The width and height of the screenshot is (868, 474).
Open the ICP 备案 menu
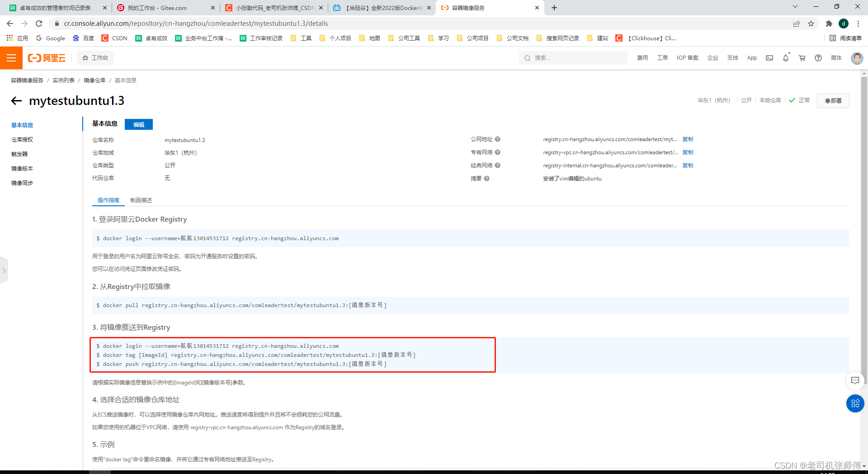(x=688, y=58)
